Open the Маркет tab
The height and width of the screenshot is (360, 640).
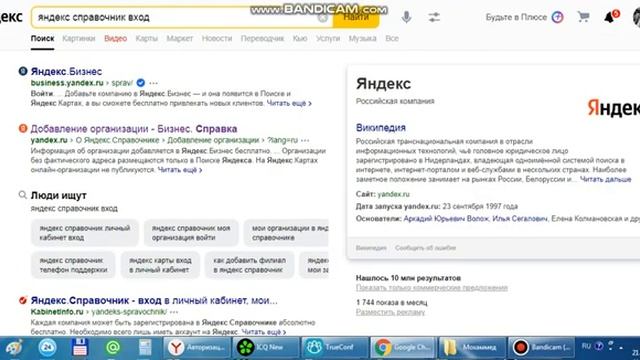180,38
